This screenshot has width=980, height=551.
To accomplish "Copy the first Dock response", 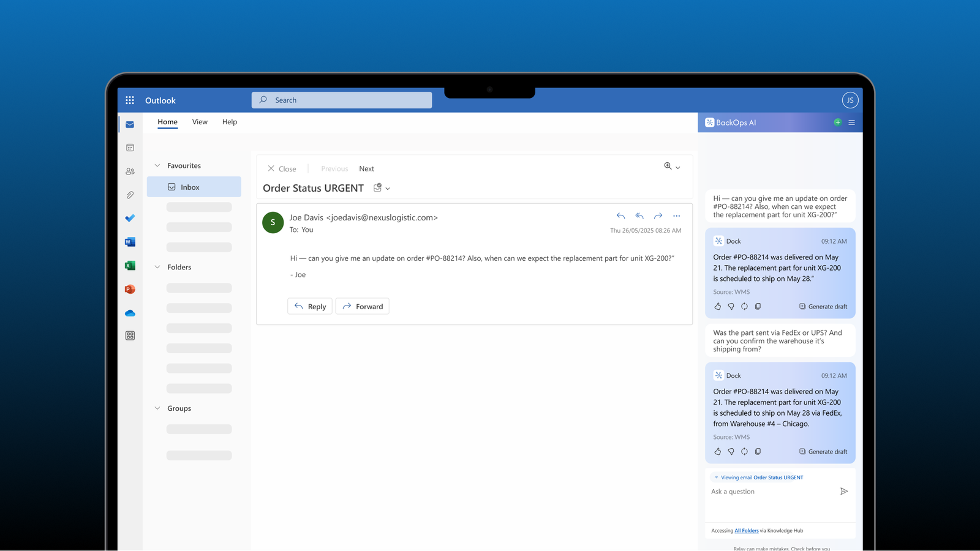I will point(758,306).
